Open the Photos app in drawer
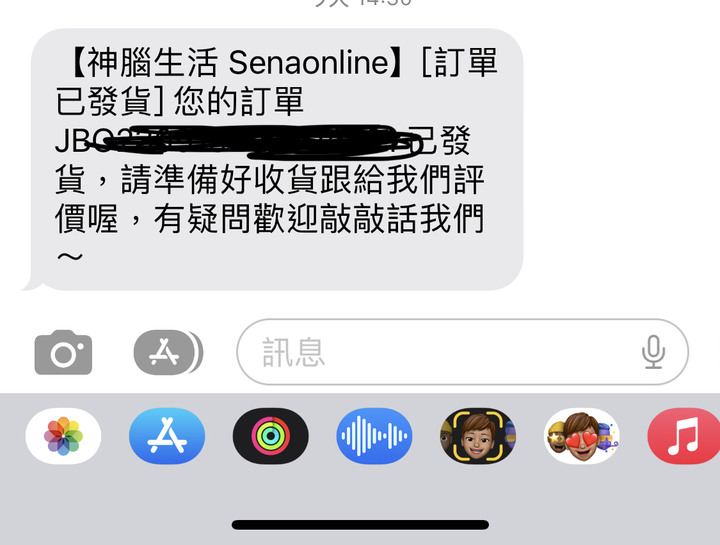The image size is (720, 545). [x=63, y=436]
